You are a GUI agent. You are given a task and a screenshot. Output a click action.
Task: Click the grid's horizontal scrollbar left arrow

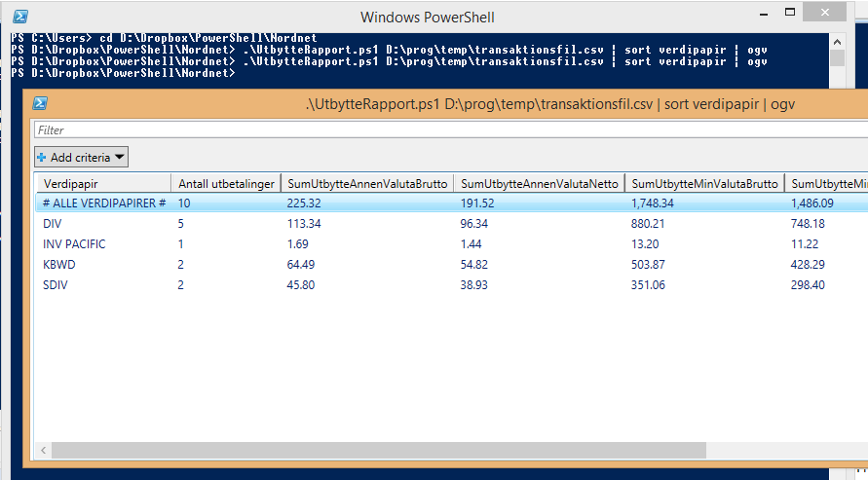point(43,450)
